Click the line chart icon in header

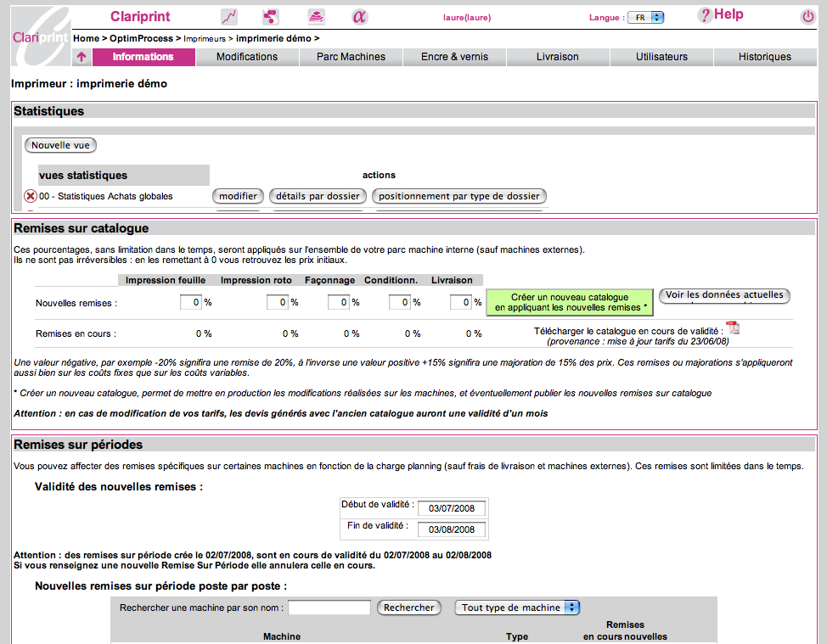point(229,17)
